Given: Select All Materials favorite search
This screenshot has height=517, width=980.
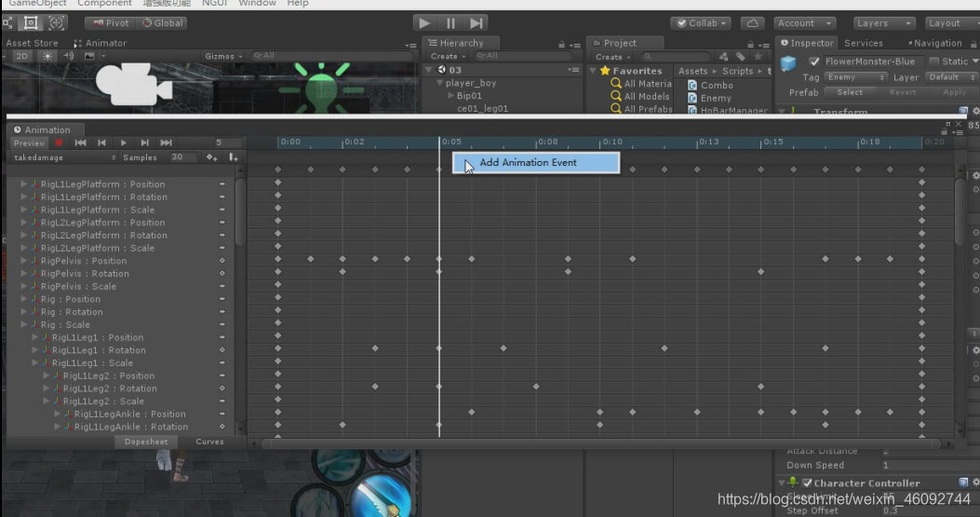Looking at the screenshot, I should coord(641,83).
